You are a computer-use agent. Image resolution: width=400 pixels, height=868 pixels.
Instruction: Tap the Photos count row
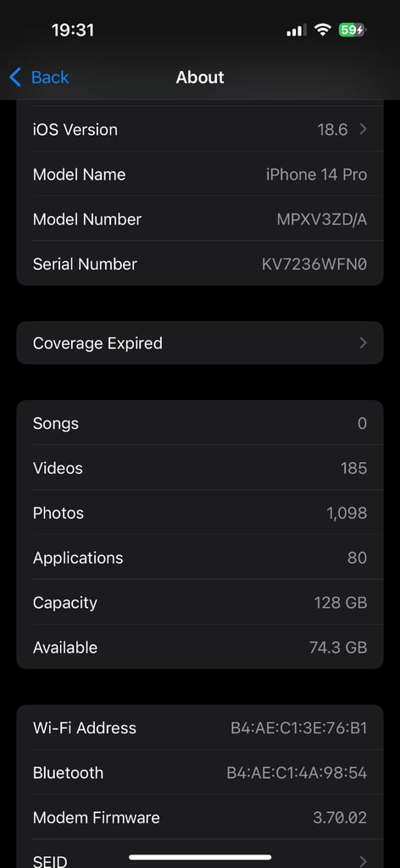pyautogui.click(x=200, y=513)
